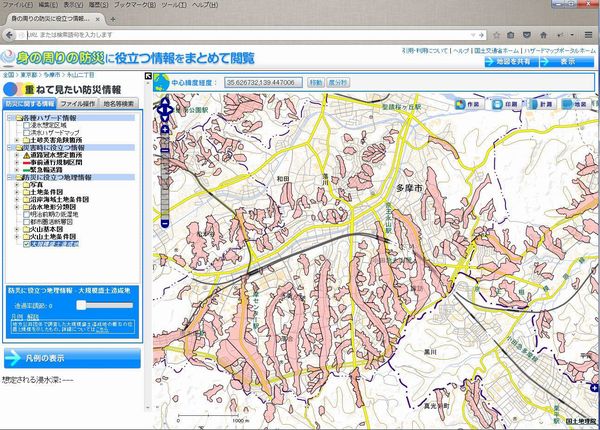
Task: Switch to the ファイル操作 tab
Action: 78,103
